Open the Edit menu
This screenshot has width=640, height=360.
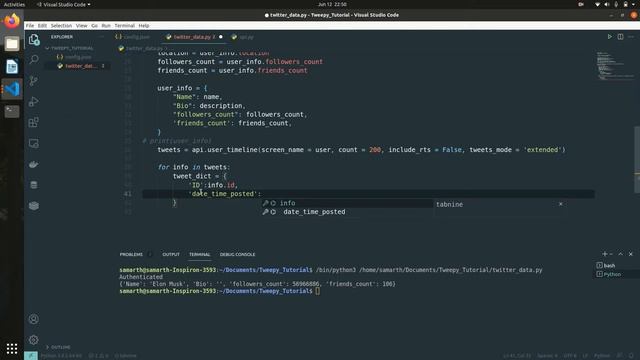(x=42, y=25)
